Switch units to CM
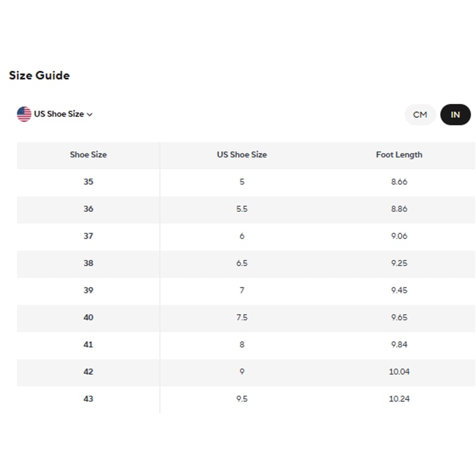The image size is (476, 476). (x=420, y=115)
